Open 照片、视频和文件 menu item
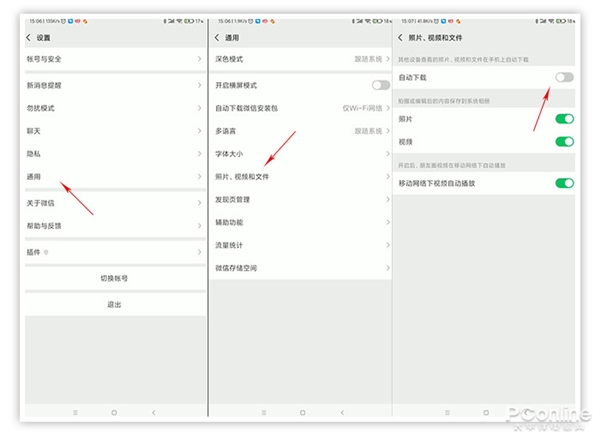Image resolution: width=600 pixels, height=438 pixels. pyautogui.click(x=300, y=177)
